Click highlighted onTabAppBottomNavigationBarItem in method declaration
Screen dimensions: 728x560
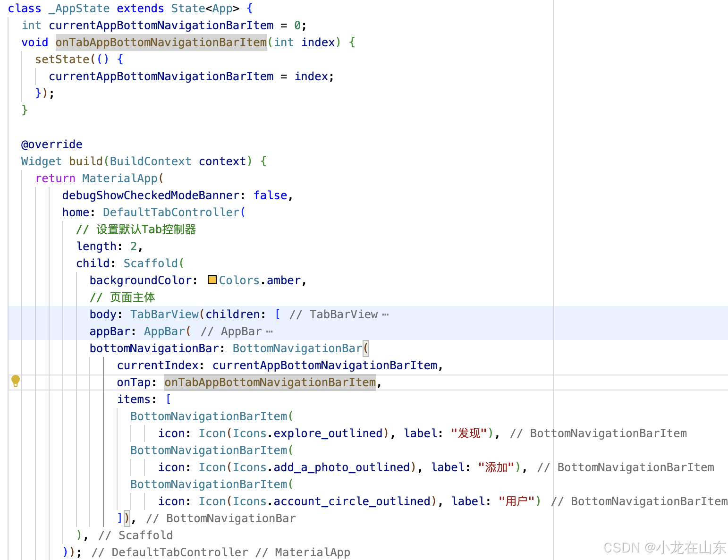(x=161, y=42)
